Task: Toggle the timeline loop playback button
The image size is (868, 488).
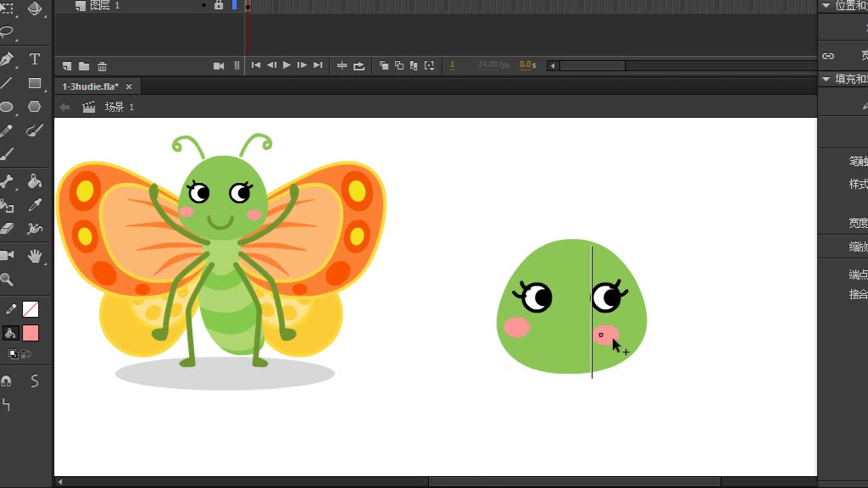Action: coord(359,65)
